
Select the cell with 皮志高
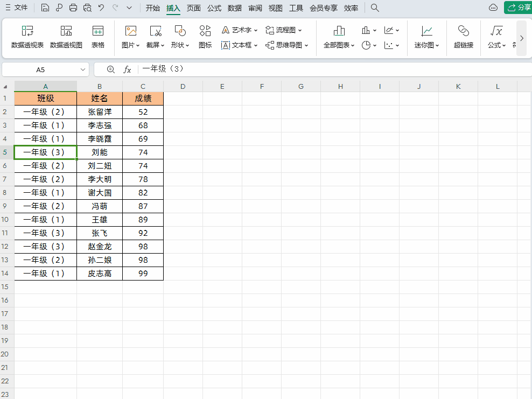click(x=100, y=274)
